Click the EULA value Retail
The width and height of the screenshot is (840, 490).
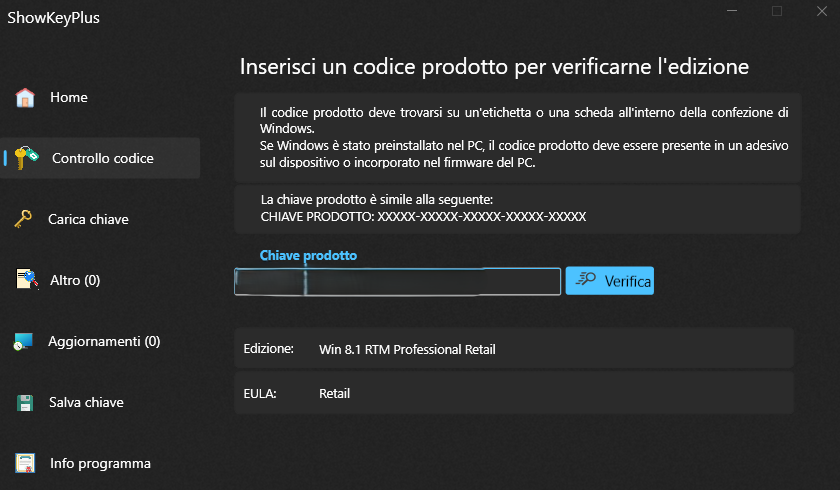click(334, 394)
